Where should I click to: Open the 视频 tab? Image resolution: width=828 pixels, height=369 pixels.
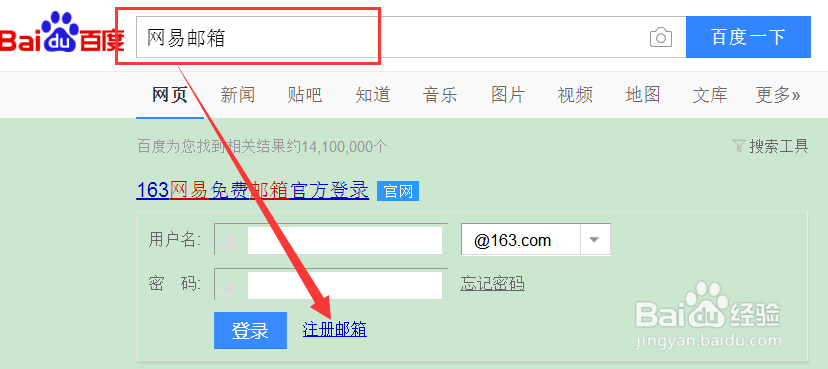[x=575, y=95]
